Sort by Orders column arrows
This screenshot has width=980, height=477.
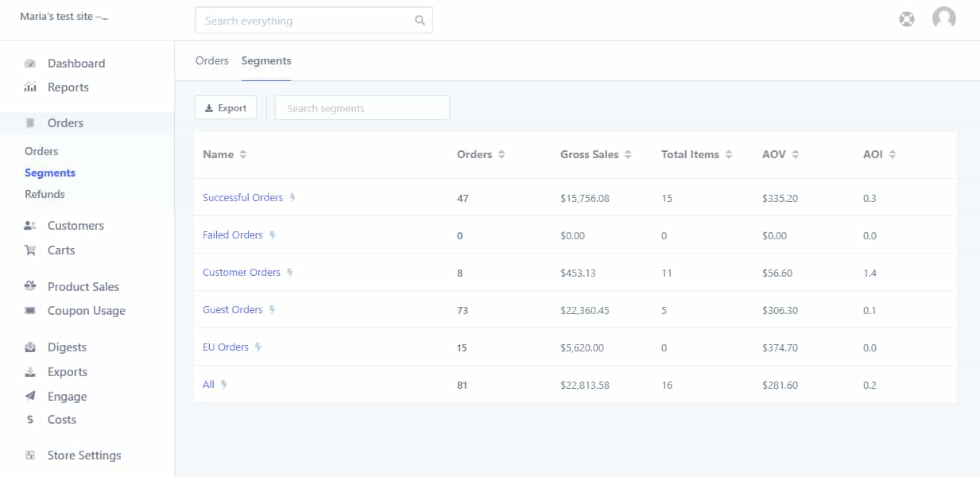(502, 155)
